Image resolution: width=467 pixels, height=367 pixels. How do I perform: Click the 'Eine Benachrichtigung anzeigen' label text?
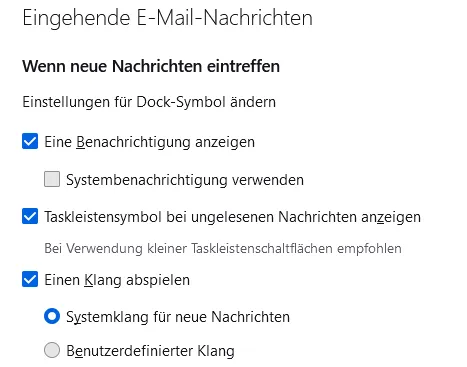150,142
